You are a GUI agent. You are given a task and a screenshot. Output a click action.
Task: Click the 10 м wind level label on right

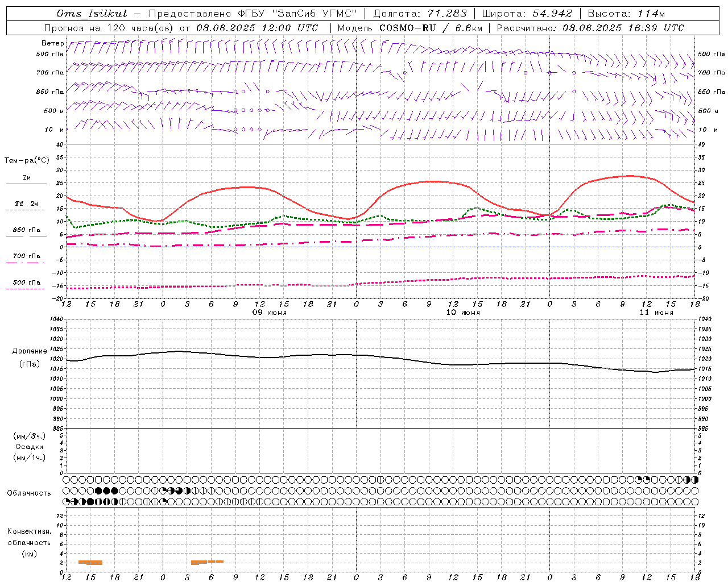point(708,130)
